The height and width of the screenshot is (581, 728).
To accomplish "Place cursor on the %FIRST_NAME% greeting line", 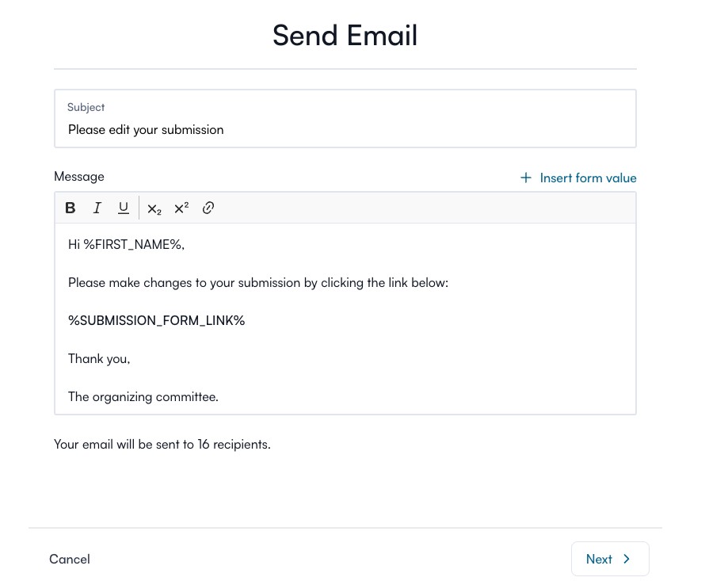I will 126,244.
